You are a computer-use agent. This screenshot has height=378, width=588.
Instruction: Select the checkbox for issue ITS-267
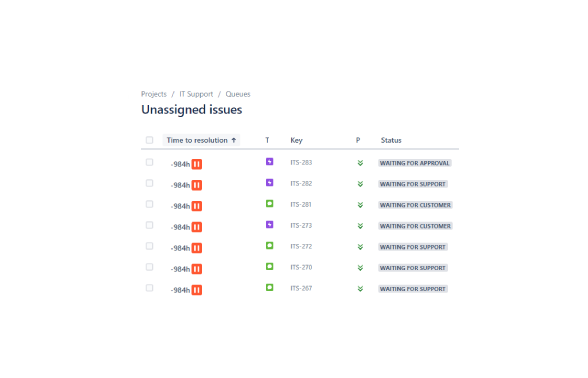(x=149, y=288)
